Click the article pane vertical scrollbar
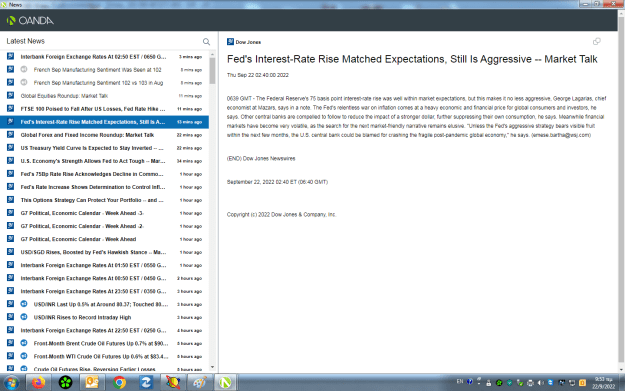This screenshot has height=391, width=625. [x=621, y=189]
